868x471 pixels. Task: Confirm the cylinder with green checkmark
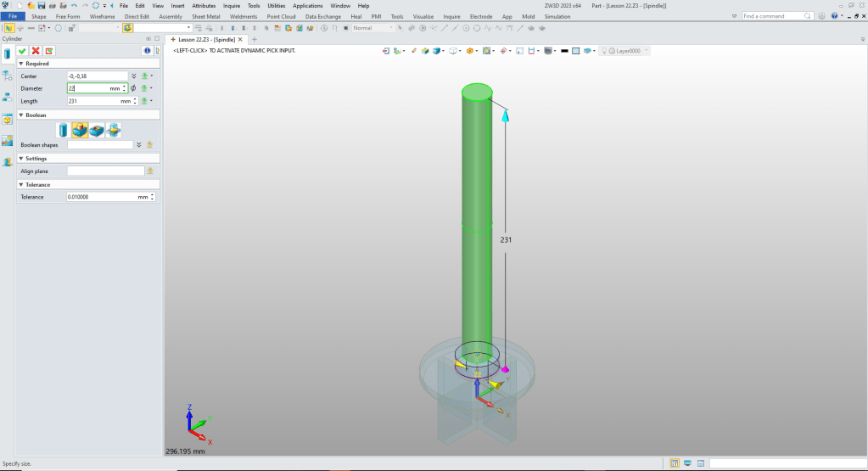pyautogui.click(x=22, y=51)
